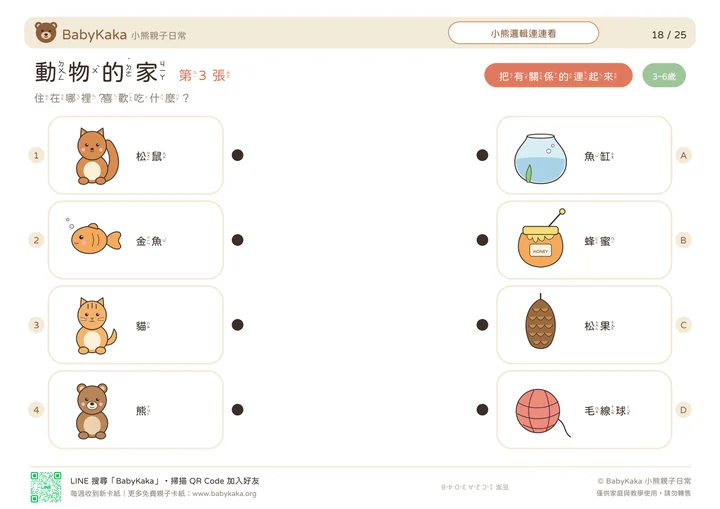Select the orange cat image
The height and width of the screenshot is (509, 720).
pyautogui.click(x=96, y=326)
